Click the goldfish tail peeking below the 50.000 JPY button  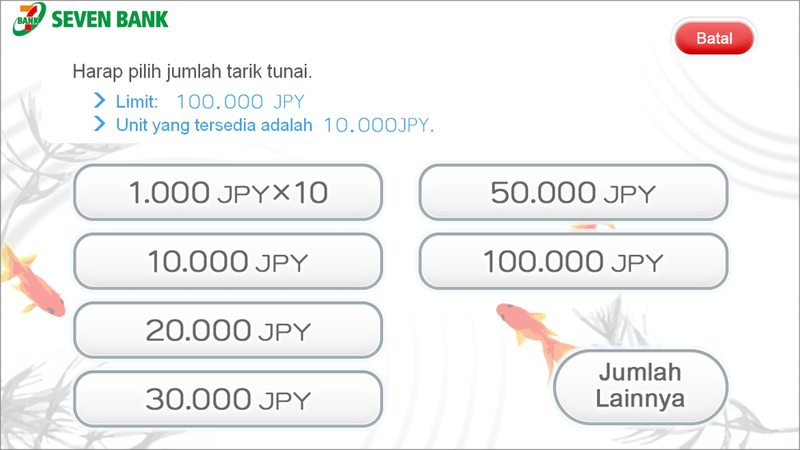coord(593,227)
